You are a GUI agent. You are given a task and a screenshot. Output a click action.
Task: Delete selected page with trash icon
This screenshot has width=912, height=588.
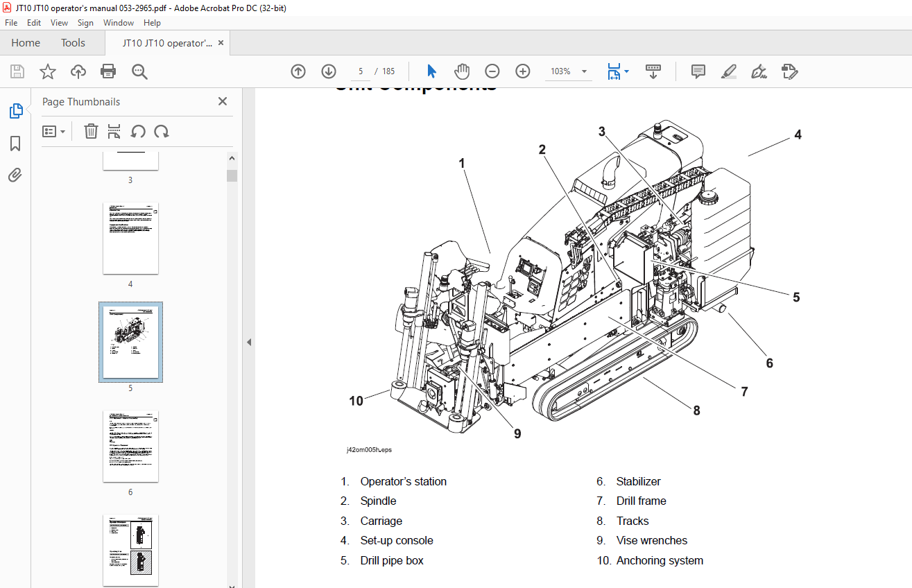(x=91, y=131)
